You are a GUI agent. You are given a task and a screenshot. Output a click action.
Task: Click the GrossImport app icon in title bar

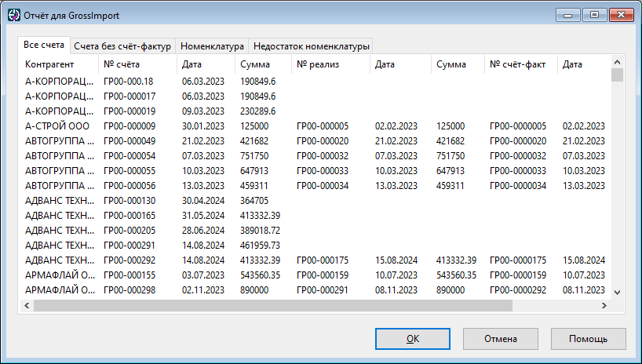[x=14, y=16]
